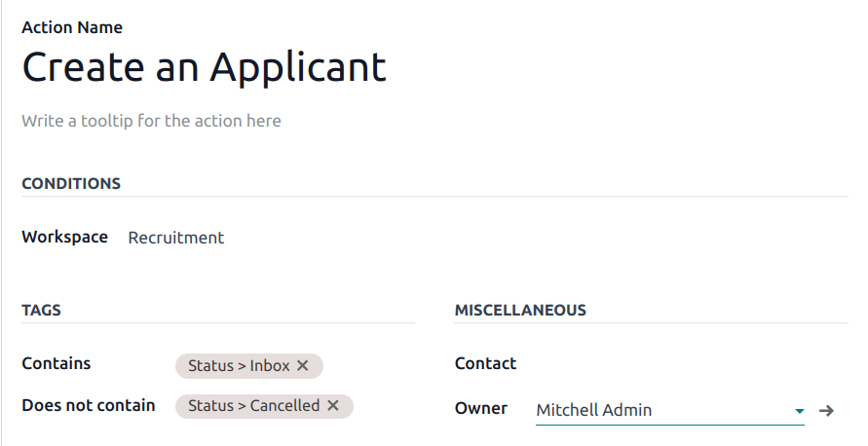Click the Workspace field label

(64, 237)
